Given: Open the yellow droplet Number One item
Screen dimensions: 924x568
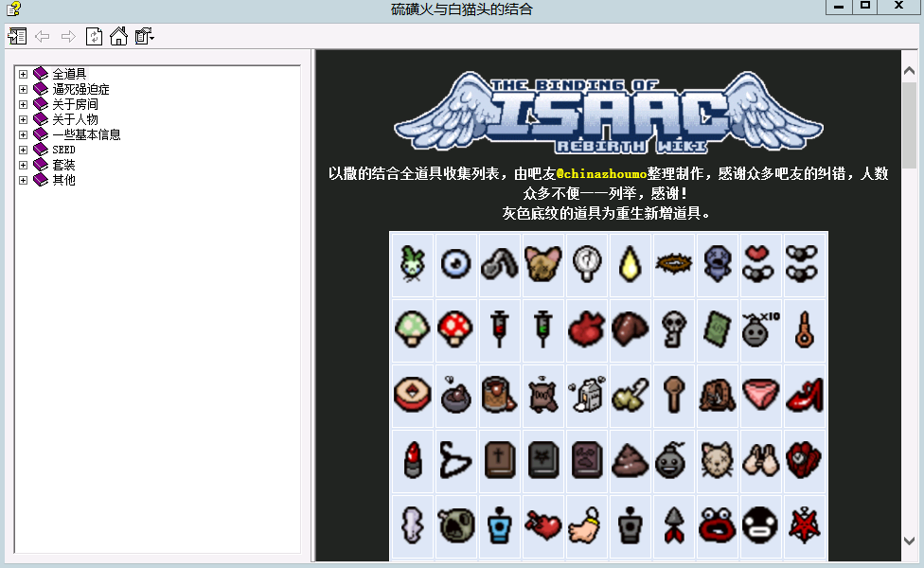Looking at the screenshot, I should (x=630, y=264).
